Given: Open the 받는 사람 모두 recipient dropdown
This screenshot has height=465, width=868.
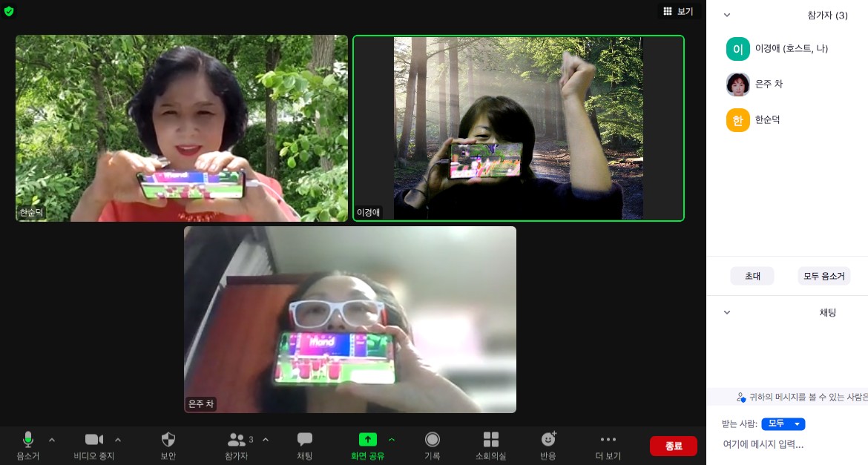Looking at the screenshot, I should tap(783, 424).
